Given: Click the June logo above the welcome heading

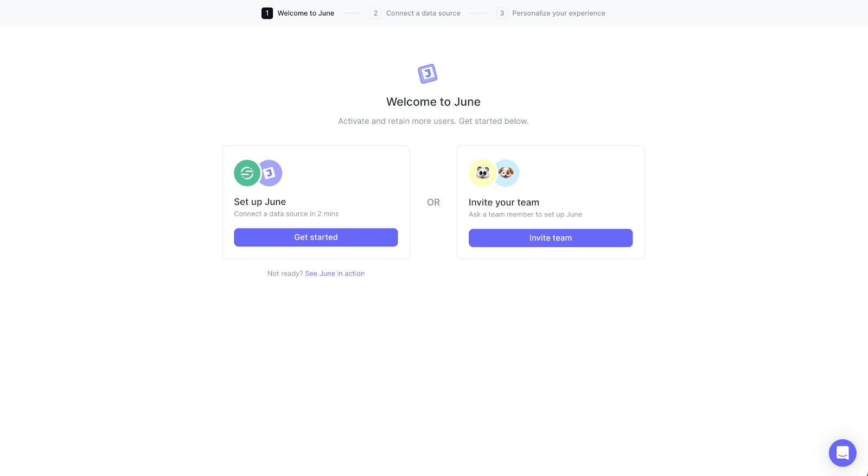Looking at the screenshot, I should 427,73.
